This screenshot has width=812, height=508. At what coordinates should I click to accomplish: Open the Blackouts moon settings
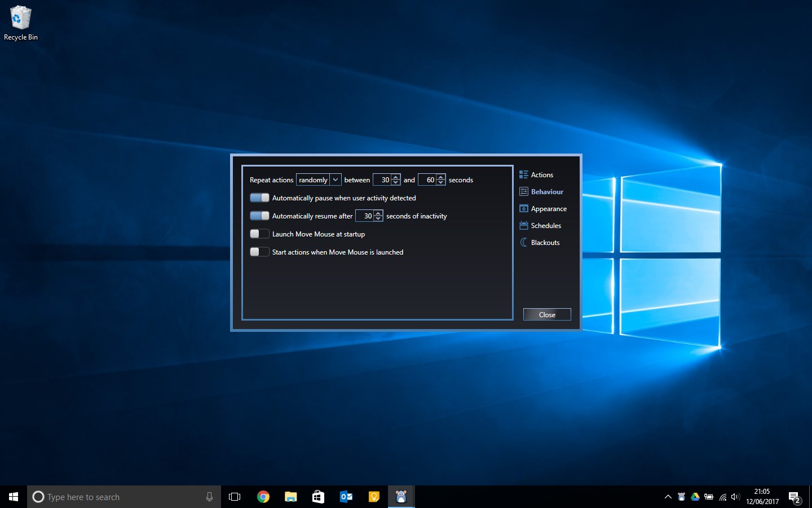(540, 242)
